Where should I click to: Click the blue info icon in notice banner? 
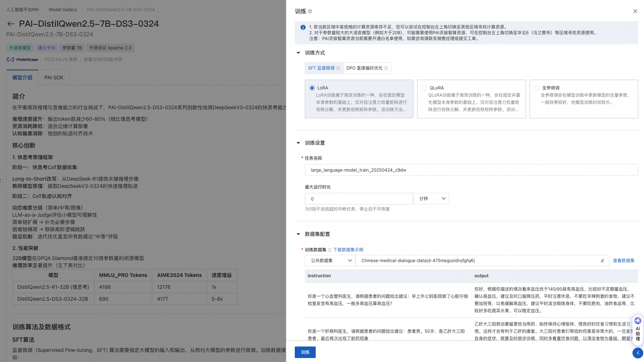click(x=303, y=27)
